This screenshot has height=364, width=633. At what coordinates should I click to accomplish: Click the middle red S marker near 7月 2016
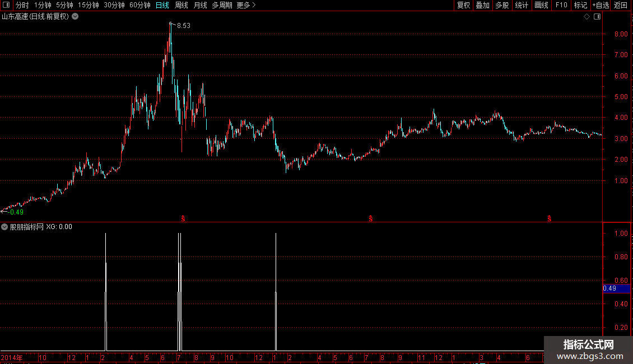click(x=371, y=218)
